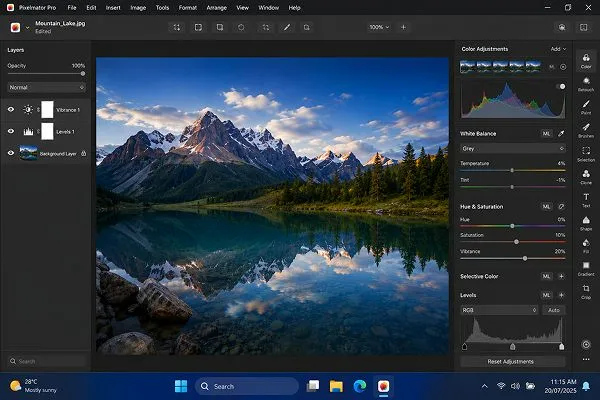Select the Clone tool
The width and height of the screenshot is (600, 400).
tap(586, 177)
